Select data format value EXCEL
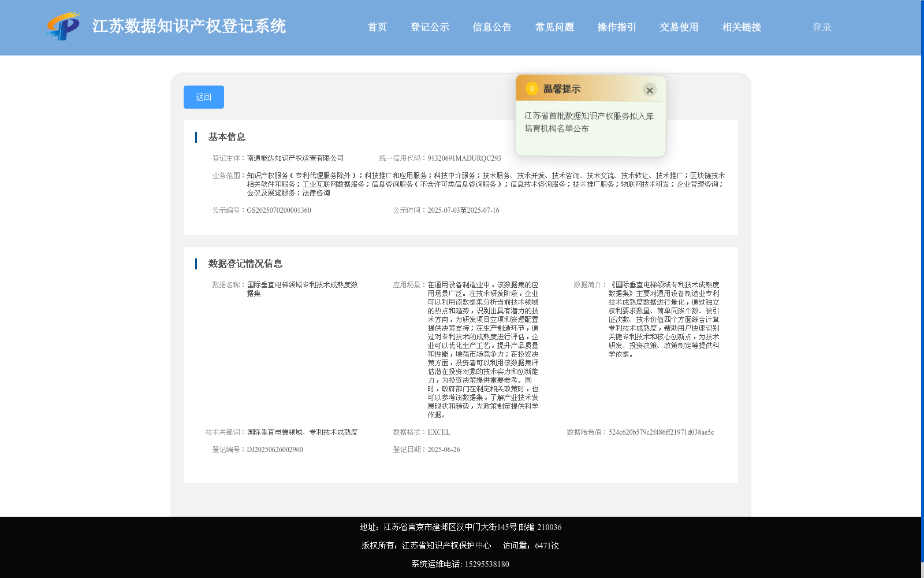This screenshot has width=924, height=578. coord(439,432)
